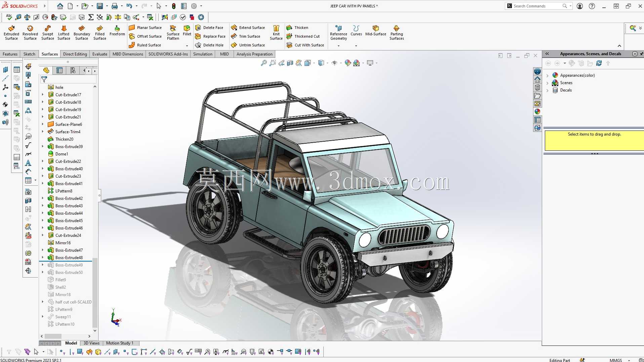Select the Untrim Surface tool

pyautogui.click(x=248, y=45)
